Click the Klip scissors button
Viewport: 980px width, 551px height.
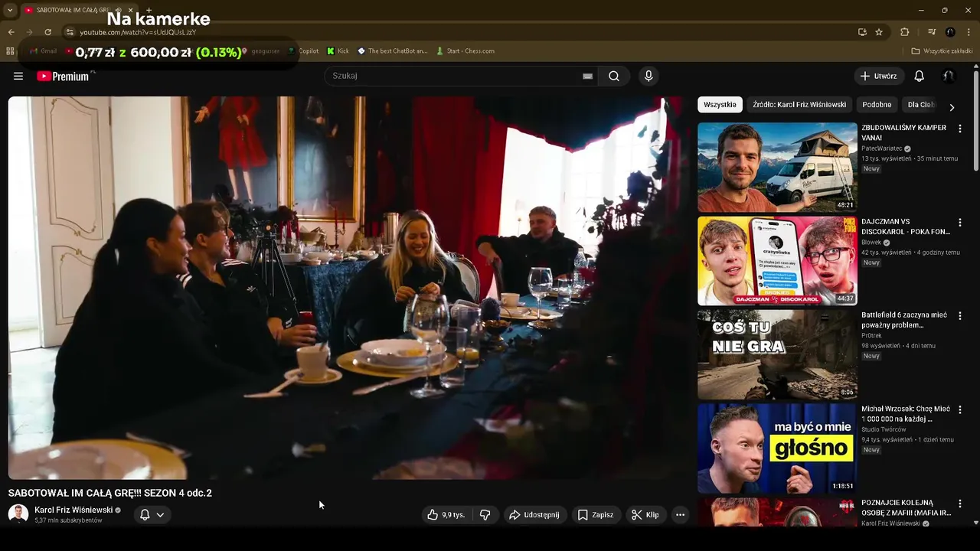(x=645, y=515)
